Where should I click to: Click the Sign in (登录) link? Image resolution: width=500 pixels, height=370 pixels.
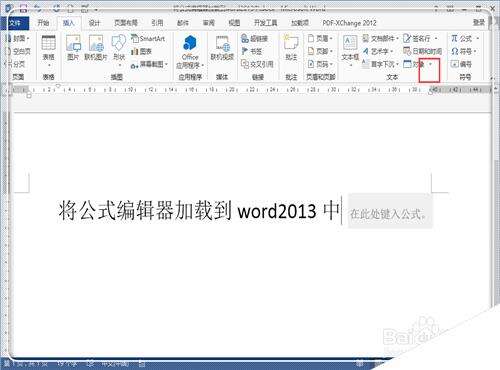pyautogui.click(x=479, y=22)
